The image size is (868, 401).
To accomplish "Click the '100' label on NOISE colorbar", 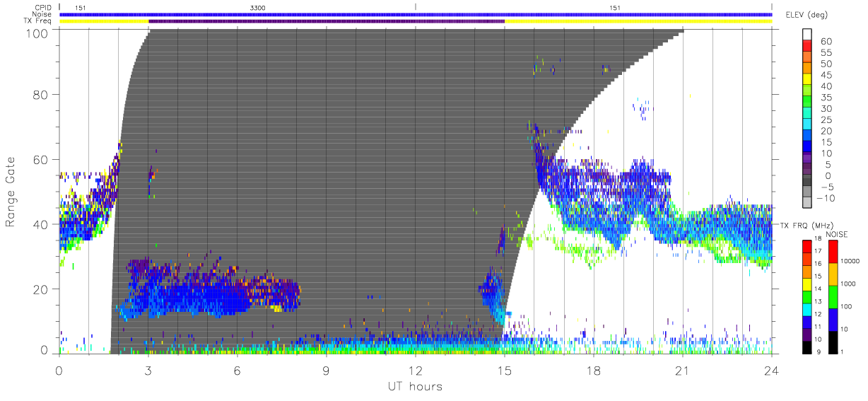I will [847, 307].
